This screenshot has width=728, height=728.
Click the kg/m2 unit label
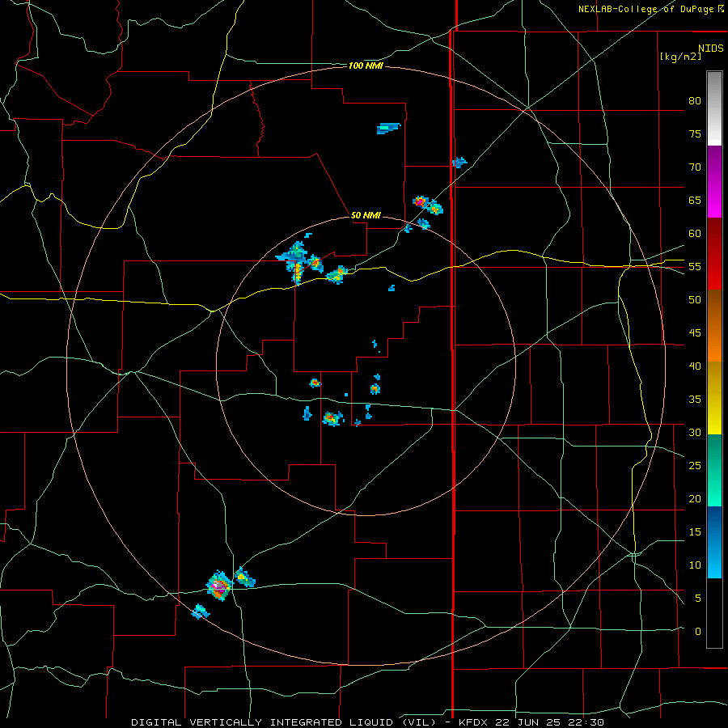(x=680, y=57)
